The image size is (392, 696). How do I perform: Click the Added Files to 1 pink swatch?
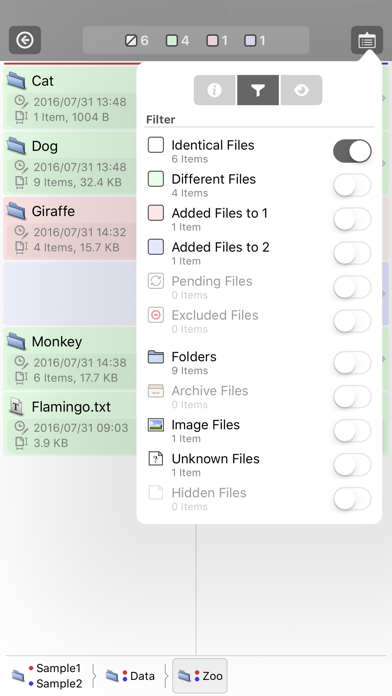coord(156,213)
